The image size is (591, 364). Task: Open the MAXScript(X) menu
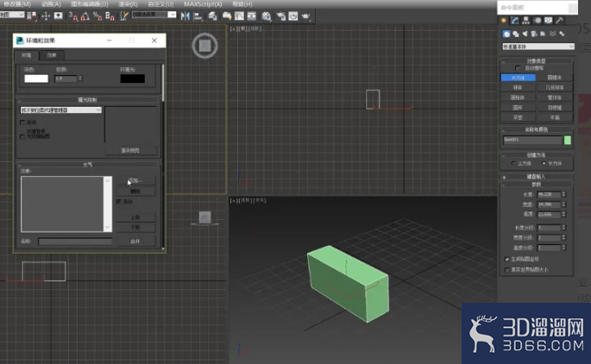coord(203,4)
